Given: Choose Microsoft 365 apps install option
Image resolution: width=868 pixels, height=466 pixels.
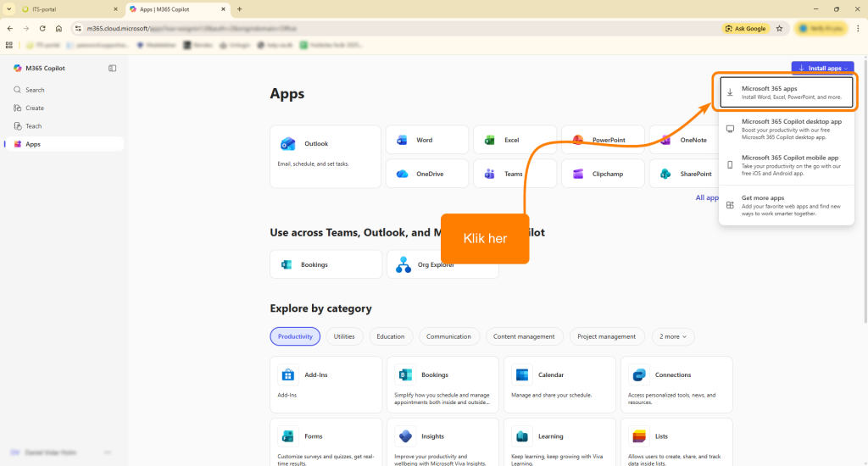Looking at the screenshot, I should point(787,92).
